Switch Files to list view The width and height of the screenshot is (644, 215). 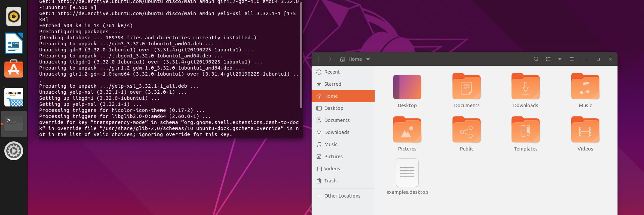548,59
